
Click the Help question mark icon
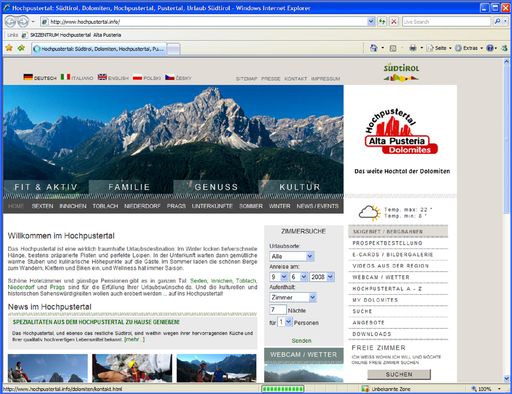click(490, 48)
